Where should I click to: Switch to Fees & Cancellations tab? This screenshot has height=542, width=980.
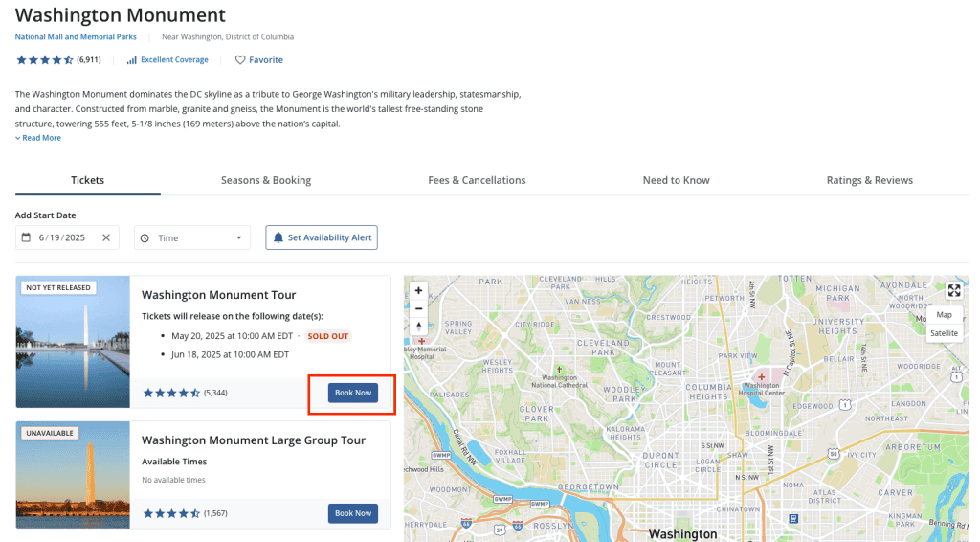(x=477, y=180)
